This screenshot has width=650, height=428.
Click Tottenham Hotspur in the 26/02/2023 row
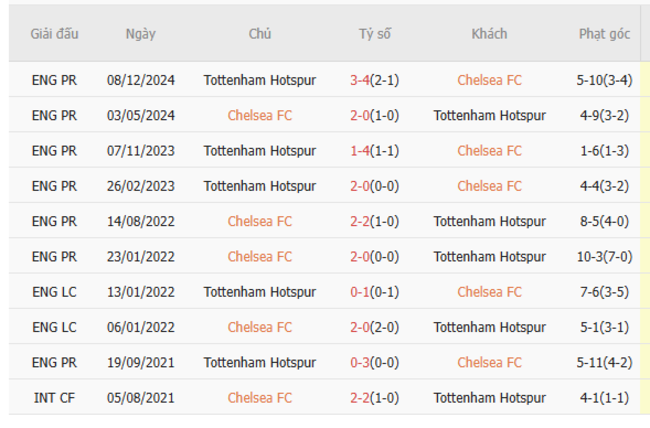[x=260, y=186]
